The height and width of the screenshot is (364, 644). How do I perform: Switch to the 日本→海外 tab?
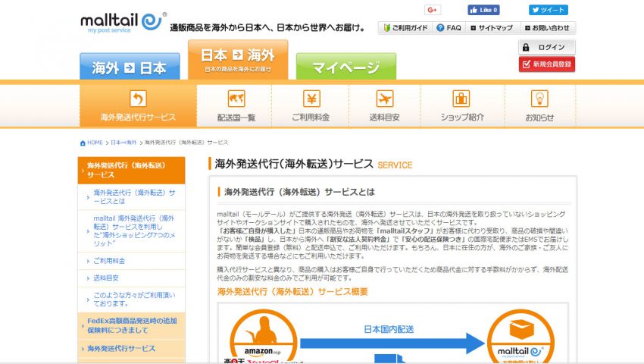coord(238,60)
